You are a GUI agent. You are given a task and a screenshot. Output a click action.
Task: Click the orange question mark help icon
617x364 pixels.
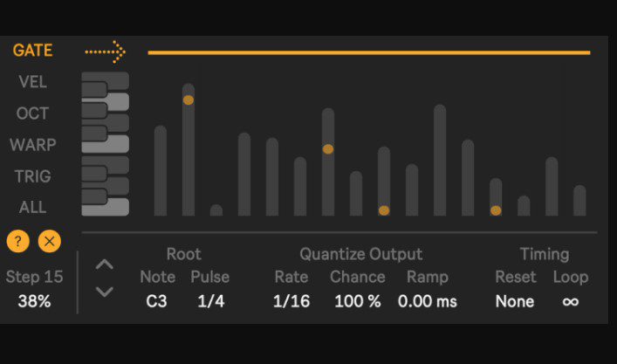point(17,240)
